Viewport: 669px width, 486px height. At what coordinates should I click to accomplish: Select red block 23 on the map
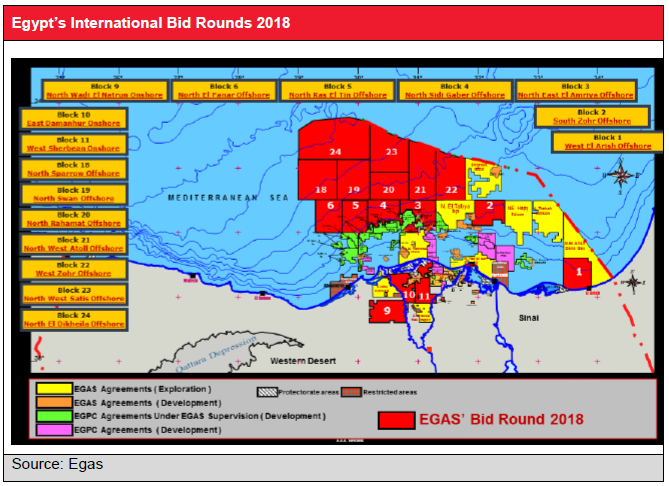pyautogui.click(x=391, y=151)
